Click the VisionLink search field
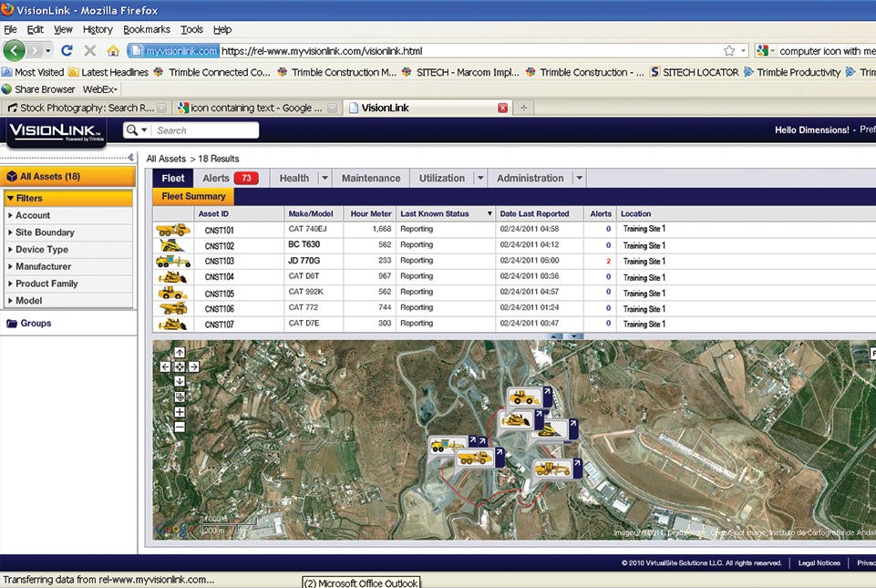876x588 pixels. (x=206, y=130)
